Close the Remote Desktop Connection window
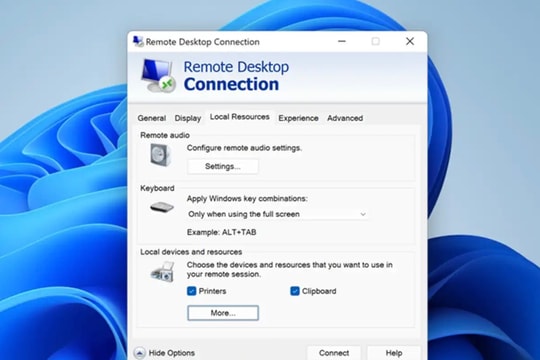 tap(410, 41)
